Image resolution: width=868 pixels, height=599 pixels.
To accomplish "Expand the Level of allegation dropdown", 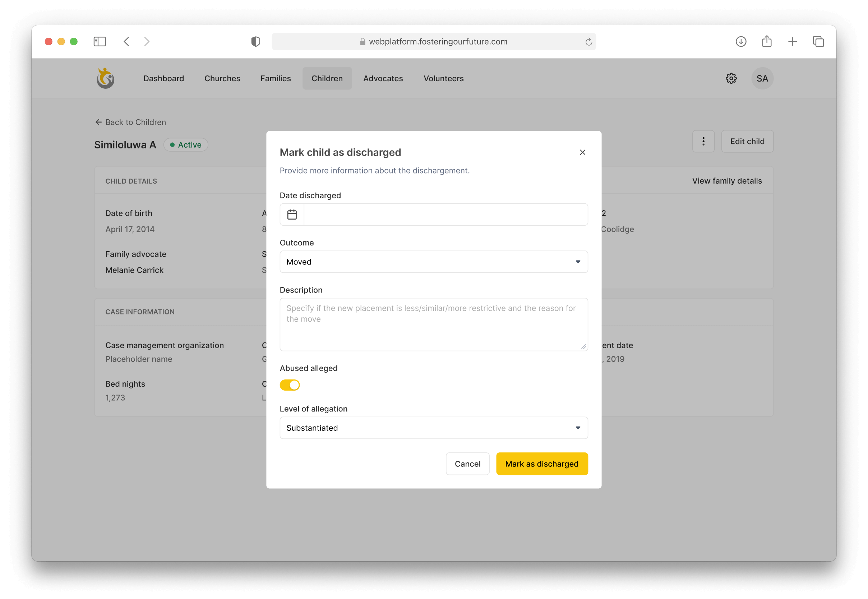I will click(x=433, y=428).
